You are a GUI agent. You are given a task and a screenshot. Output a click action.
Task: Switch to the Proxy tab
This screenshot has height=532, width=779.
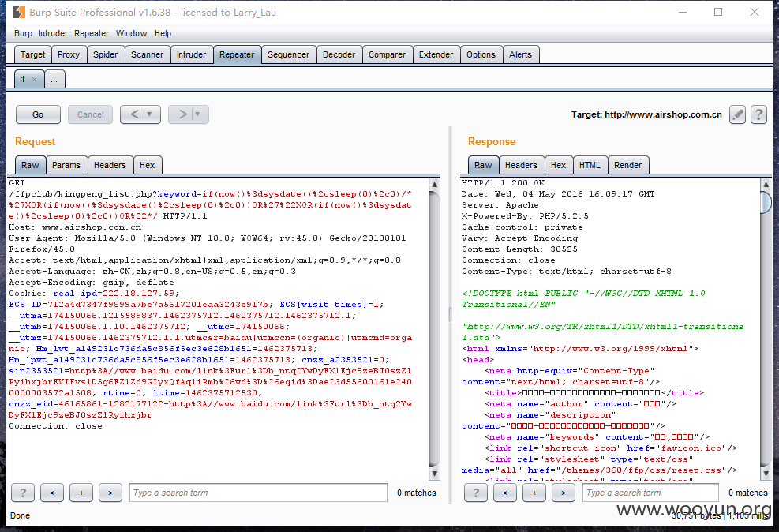(69, 54)
